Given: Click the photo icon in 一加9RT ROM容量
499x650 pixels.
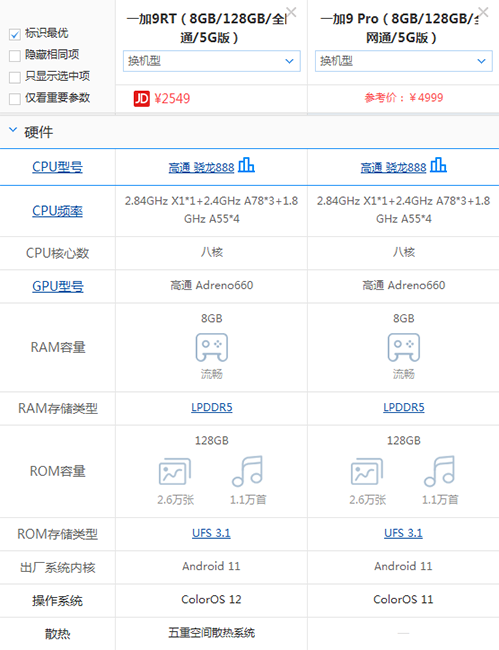Looking at the screenshot, I should (175, 471).
